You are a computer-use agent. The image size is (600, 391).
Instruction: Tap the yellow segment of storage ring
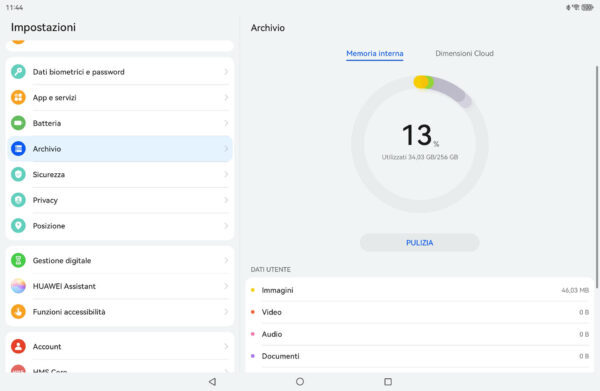(x=420, y=82)
